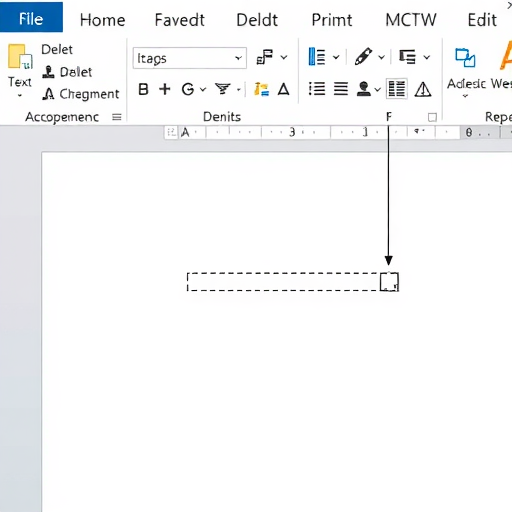This screenshot has width=512, height=512.
Task: Click the small square in dashed box
Action: coord(389,282)
